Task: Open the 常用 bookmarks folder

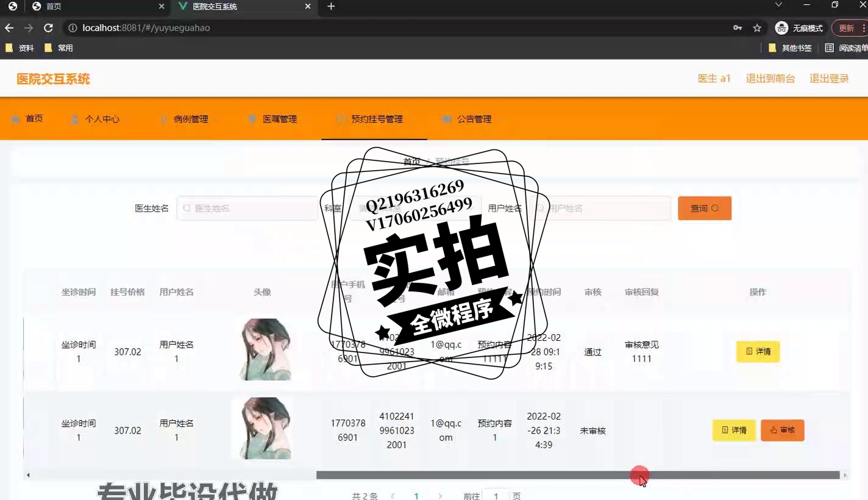Action: (x=59, y=48)
